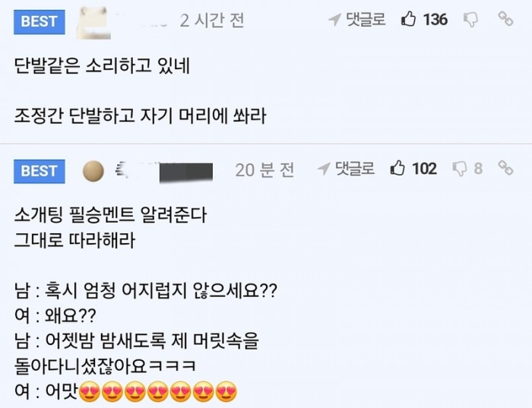The width and height of the screenshot is (532, 408).
Task: Copy link of the 20 분 전 comment
Action: click(x=506, y=169)
